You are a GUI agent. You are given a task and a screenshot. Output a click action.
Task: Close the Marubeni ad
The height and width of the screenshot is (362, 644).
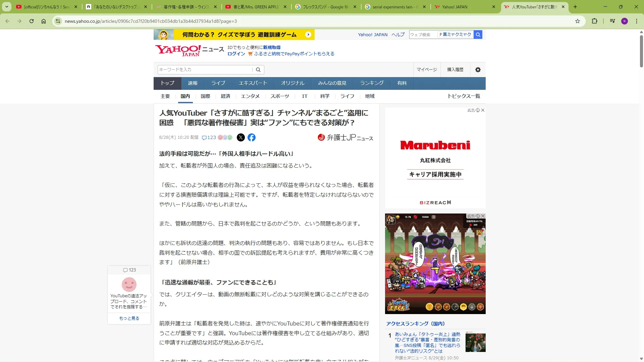(483, 110)
